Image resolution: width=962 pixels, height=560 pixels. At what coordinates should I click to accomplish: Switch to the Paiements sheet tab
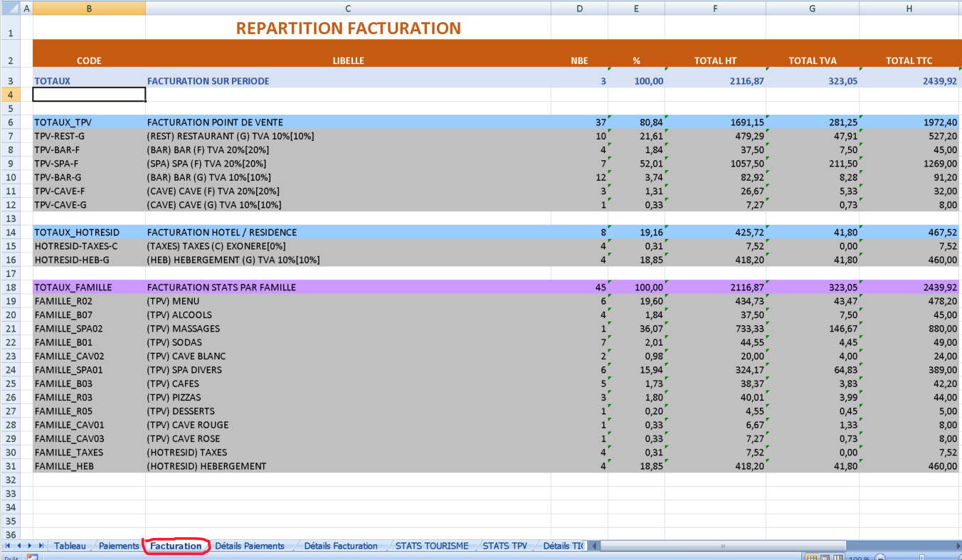[119, 546]
